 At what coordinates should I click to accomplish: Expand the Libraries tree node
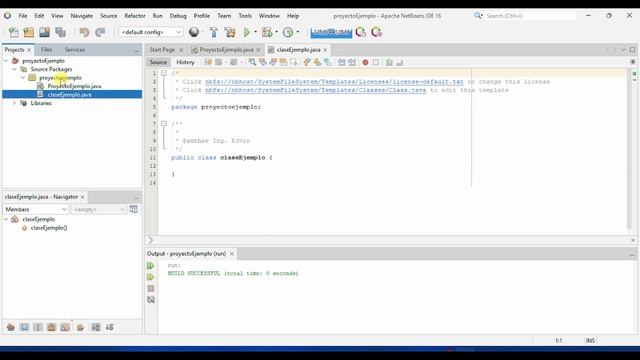[14, 103]
